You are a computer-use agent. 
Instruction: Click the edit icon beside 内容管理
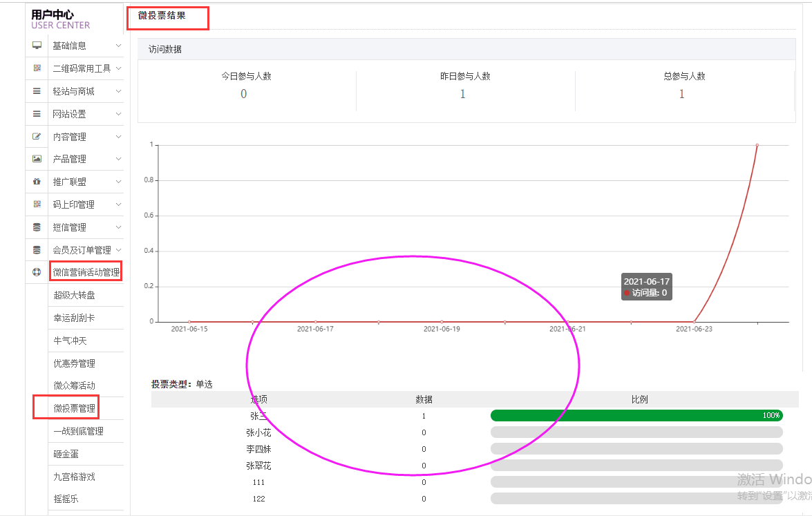tap(37, 137)
